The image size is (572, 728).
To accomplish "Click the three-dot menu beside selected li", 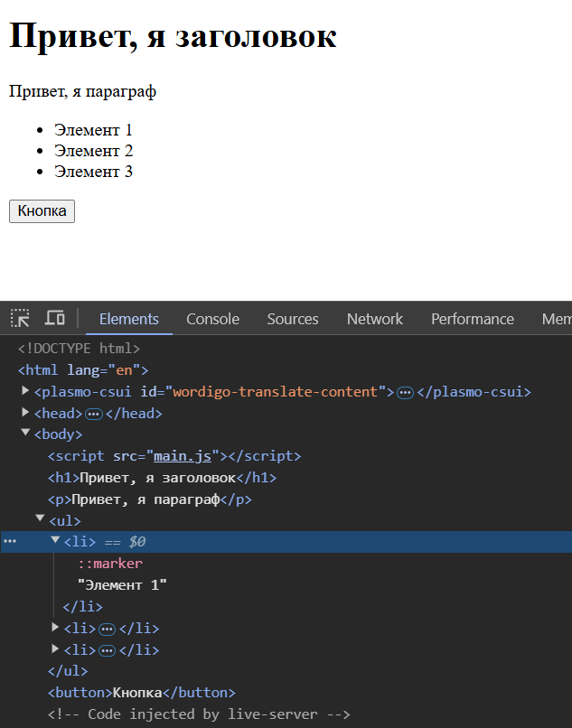I will 10,542.
